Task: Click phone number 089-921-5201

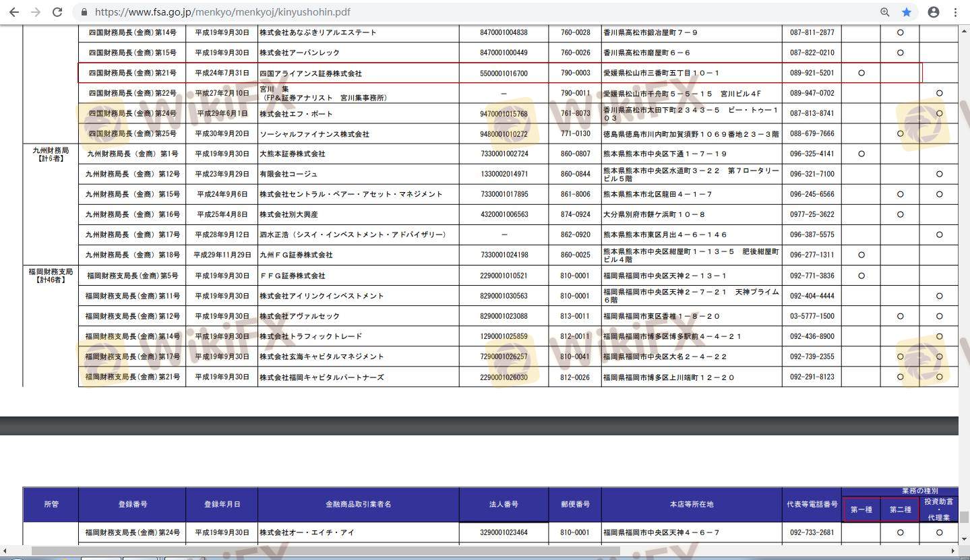Action: click(x=812, y=73)
